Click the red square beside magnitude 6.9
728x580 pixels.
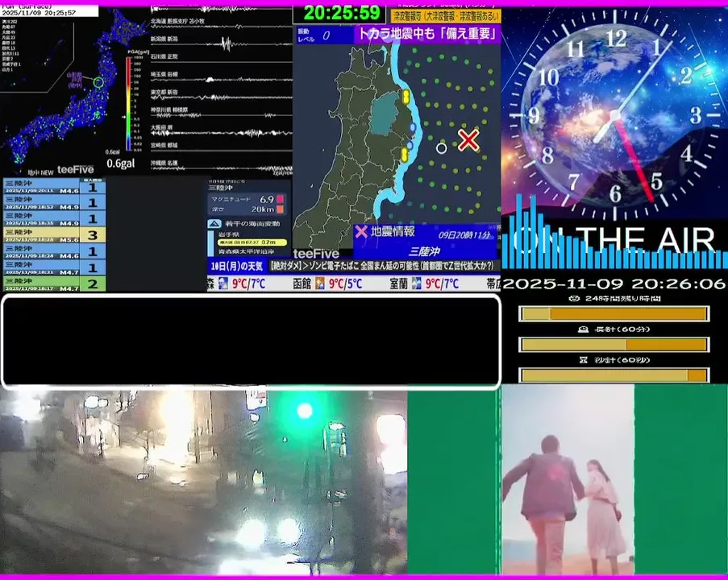point(280,199)
